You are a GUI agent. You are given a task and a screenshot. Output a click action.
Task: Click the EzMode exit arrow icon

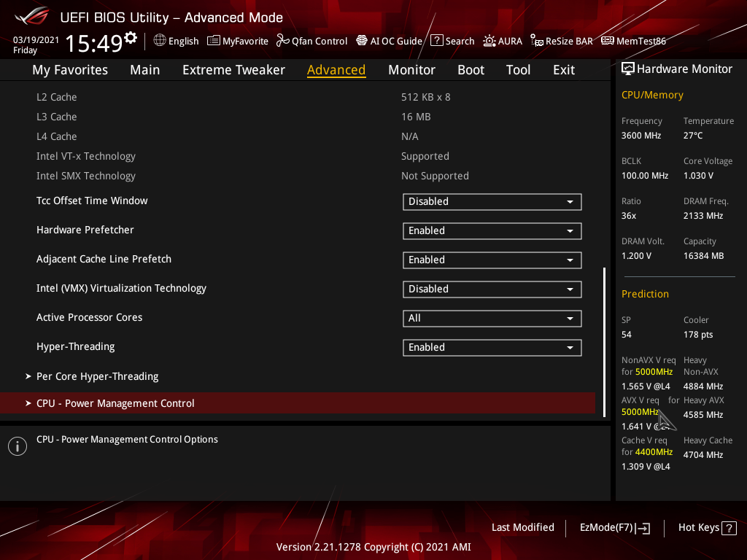point(643,528)
